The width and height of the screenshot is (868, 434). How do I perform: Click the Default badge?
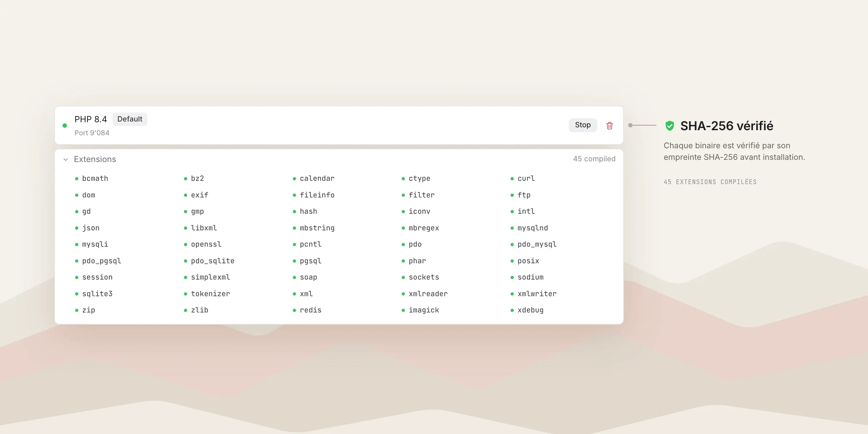click(130, 119)
